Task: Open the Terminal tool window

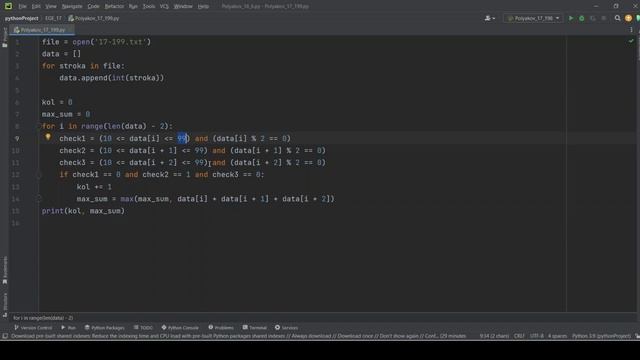Action: point(254,327)
